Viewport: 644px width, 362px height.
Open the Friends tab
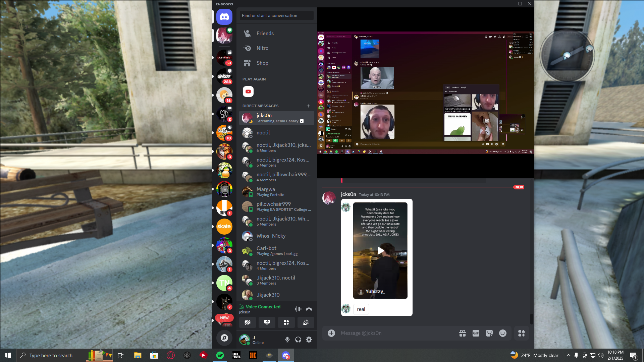point(265,34)
